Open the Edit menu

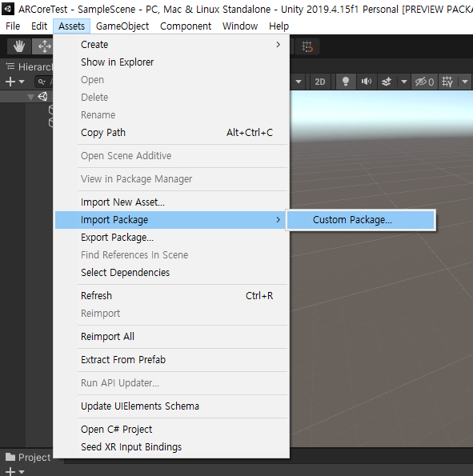point(39,26)
